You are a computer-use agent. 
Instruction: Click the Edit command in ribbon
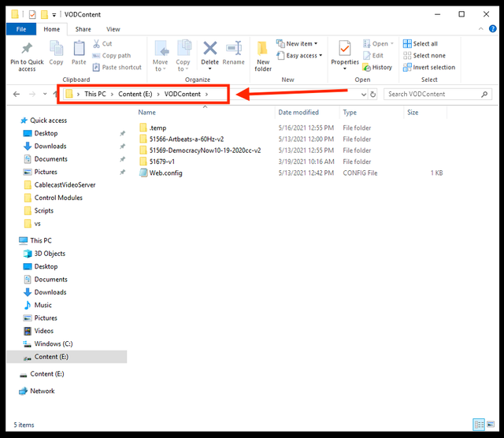tap(373, 55)
